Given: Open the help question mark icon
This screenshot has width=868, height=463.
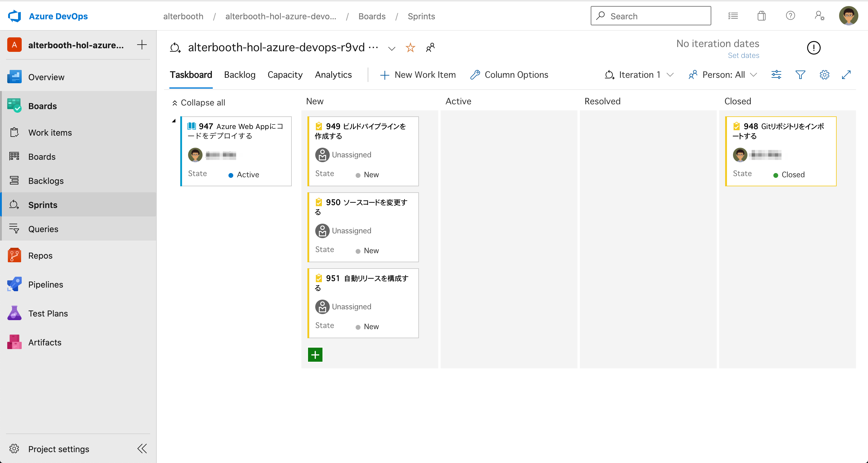Looking at the screenshot, I should click(790, 16).
